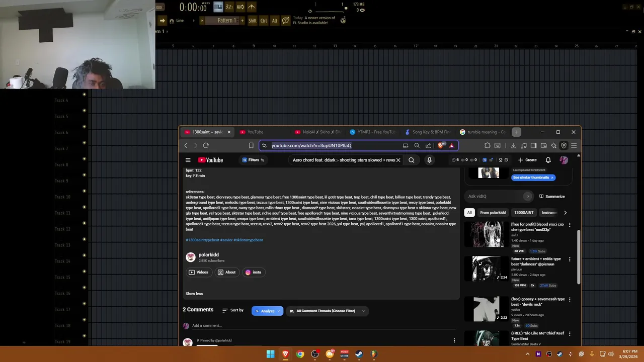The height and width of the screenshot is (362, 644).
Task: Reload the YouTube page
Action: pyautogui.click(x=206, y=145)
